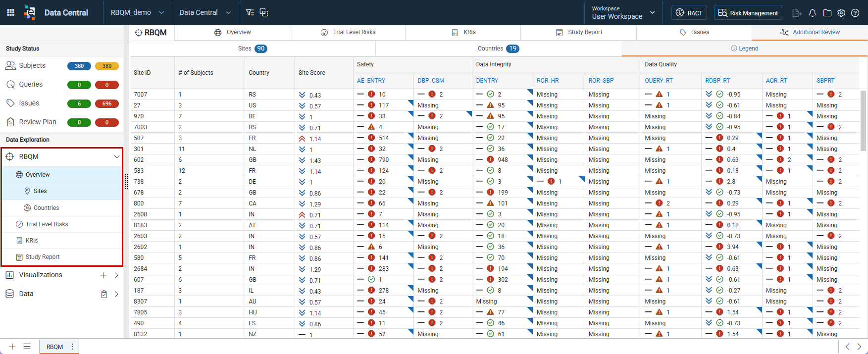
Task: Select the Countries 19 sub-tab
Action: pyautogui.click(x=498, y=49)
